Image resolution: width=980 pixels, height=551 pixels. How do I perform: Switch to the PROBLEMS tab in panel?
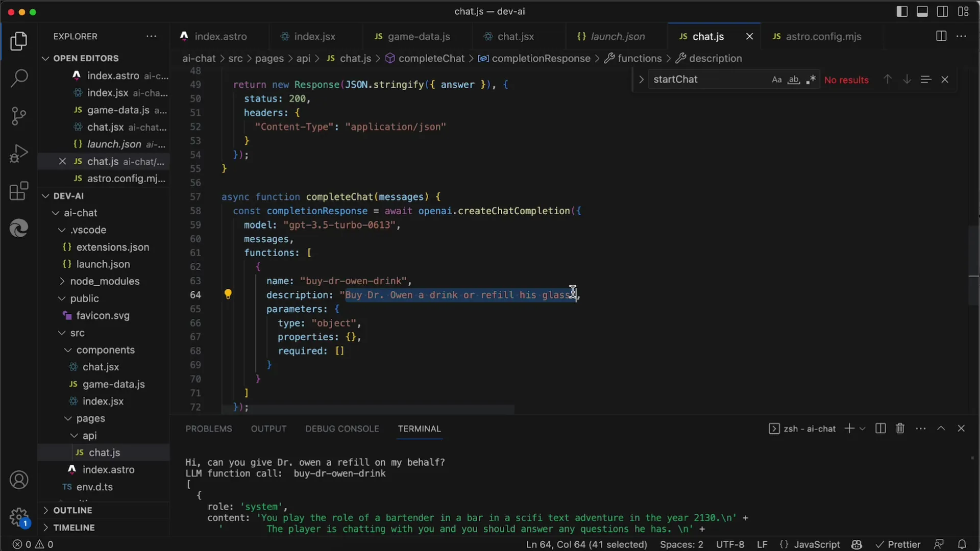208,429
